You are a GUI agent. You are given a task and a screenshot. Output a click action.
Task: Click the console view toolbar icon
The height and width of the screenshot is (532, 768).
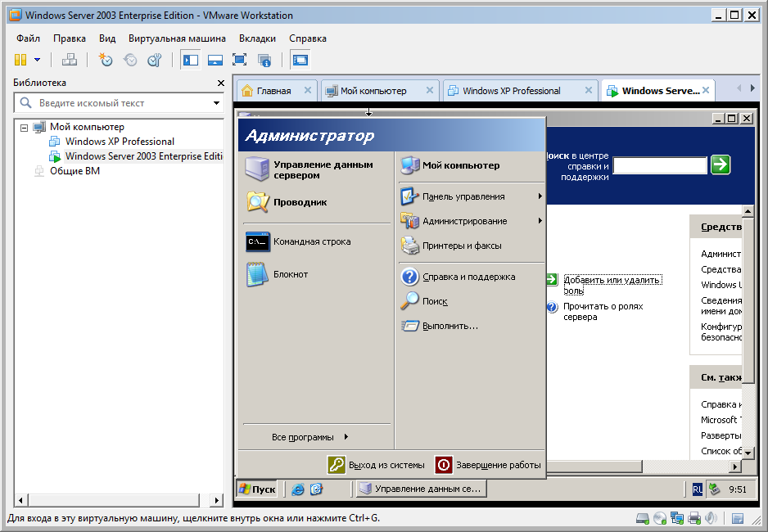tap(300, 61)
